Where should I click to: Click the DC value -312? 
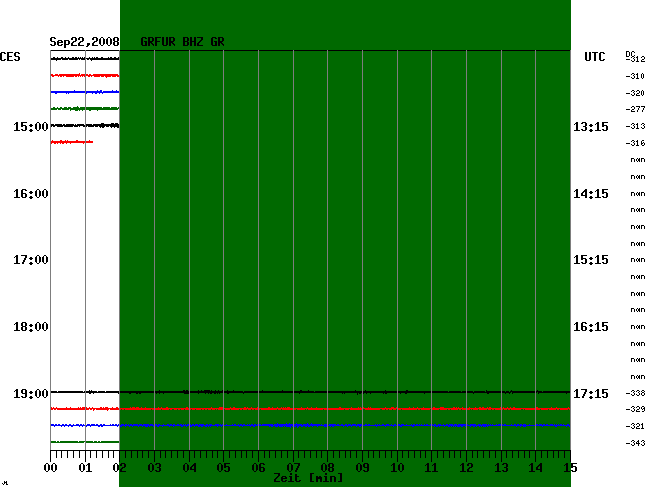tap(635, 59)
